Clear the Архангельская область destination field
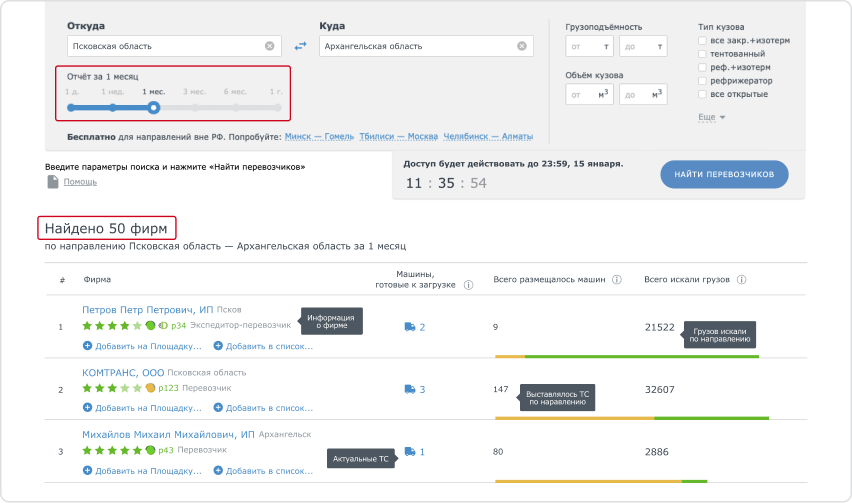Viewport: 852px width, 503px height. [x=521, y=46]
